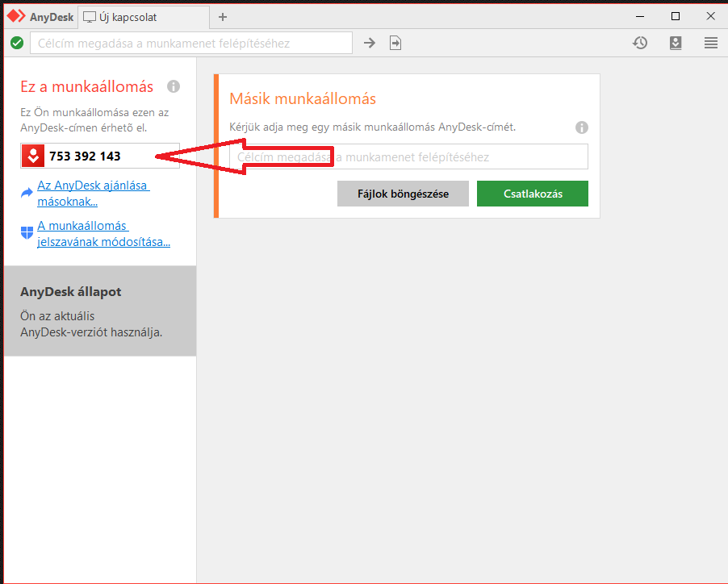
Task: Click the blue shield password icon
Action: (27, 232)
